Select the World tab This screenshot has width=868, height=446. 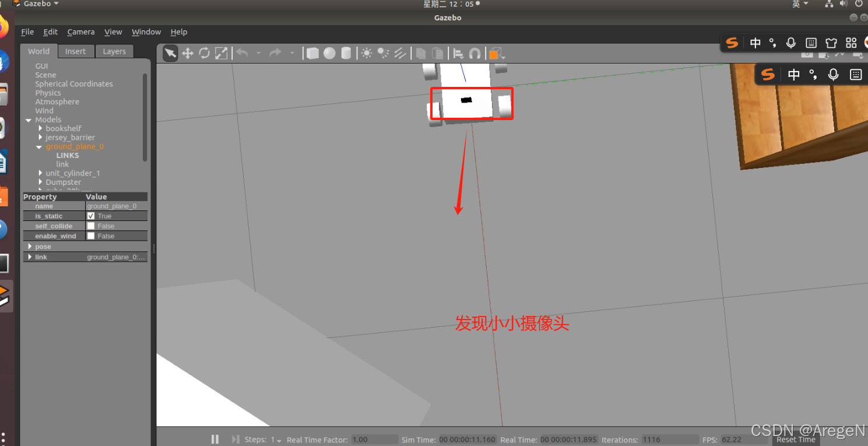(39, 51)
